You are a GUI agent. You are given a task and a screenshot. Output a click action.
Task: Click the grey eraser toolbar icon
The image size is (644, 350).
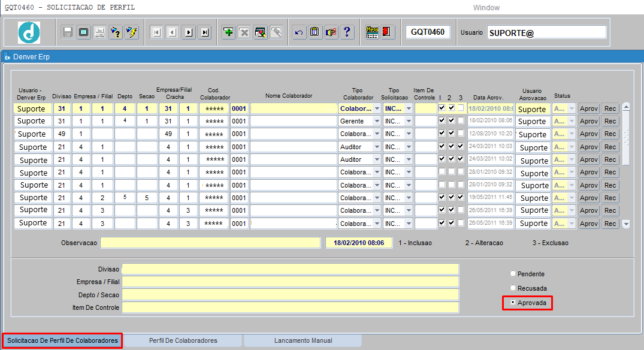coord(276,32)
